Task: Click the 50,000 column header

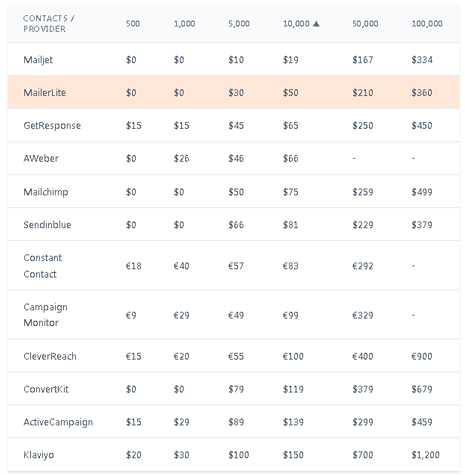Action: click(365, 24)
